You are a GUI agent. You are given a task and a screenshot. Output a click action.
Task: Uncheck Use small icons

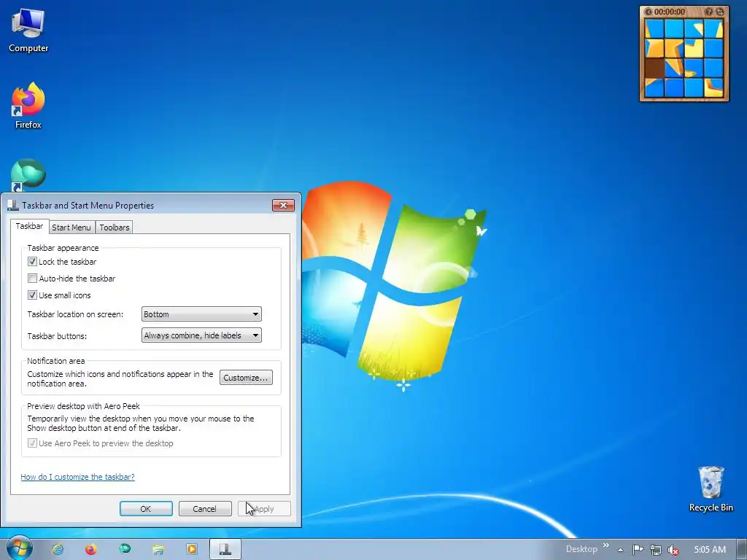tap(32, 295)
